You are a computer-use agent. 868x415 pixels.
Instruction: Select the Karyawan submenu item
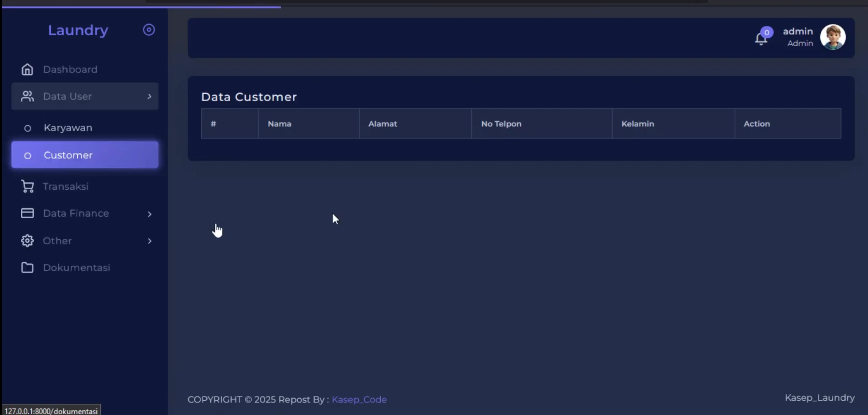click(x=85, y=128)
